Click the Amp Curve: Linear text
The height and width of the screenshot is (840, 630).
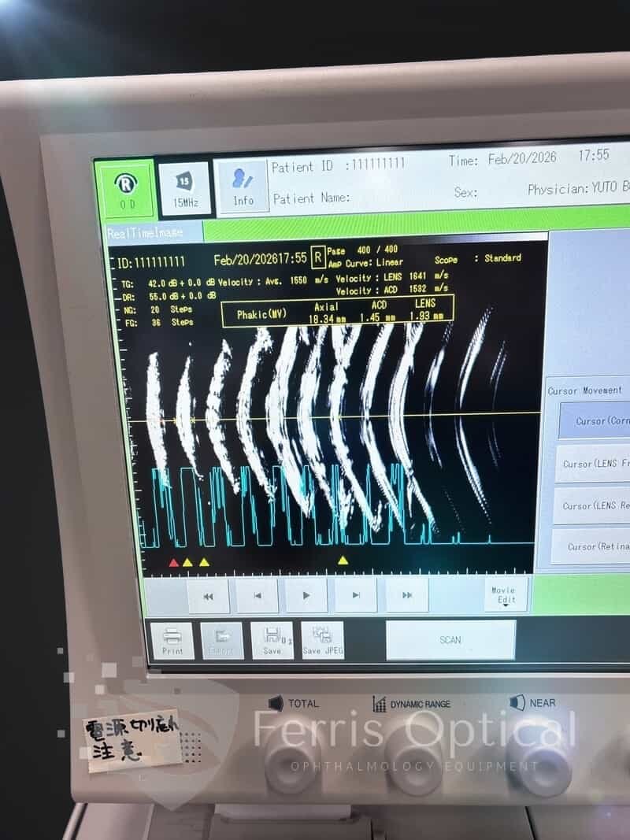click(365, 263)
